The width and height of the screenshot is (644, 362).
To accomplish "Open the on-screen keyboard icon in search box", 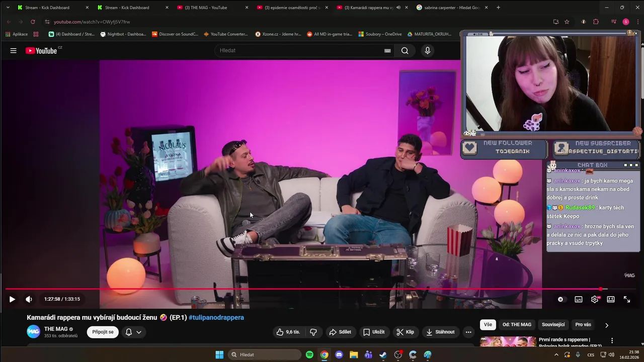I will click(x=387, y=50).
